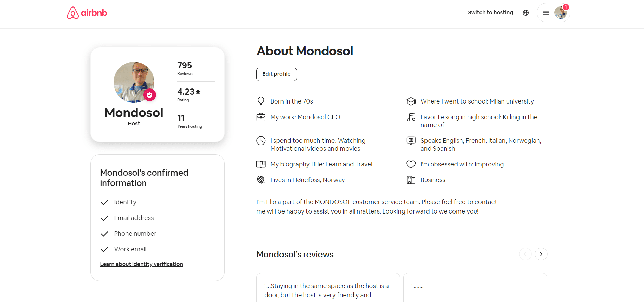Image resolution: width=644 pixels, height=302 pixels.
Task: Click Switch to hosting
Action: (x=490, y=12)
